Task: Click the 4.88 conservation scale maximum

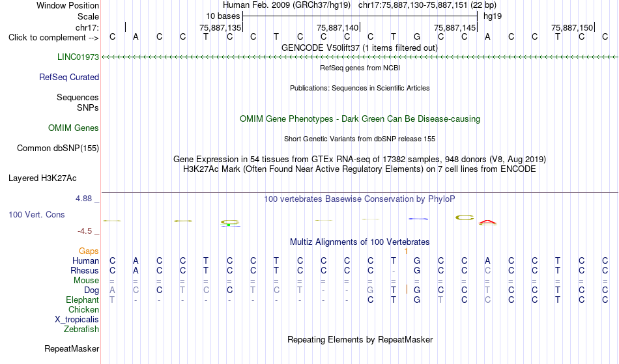Action: 83,199
